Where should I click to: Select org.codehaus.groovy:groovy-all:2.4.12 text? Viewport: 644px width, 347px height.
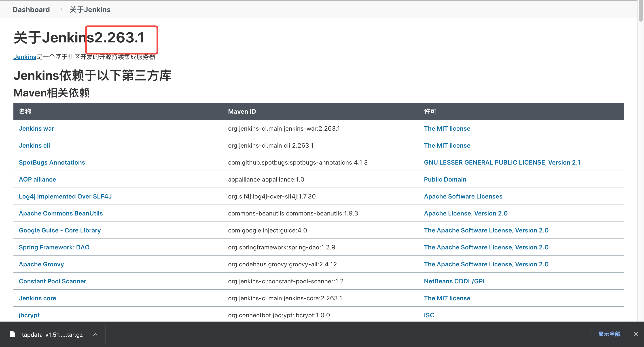282,264
